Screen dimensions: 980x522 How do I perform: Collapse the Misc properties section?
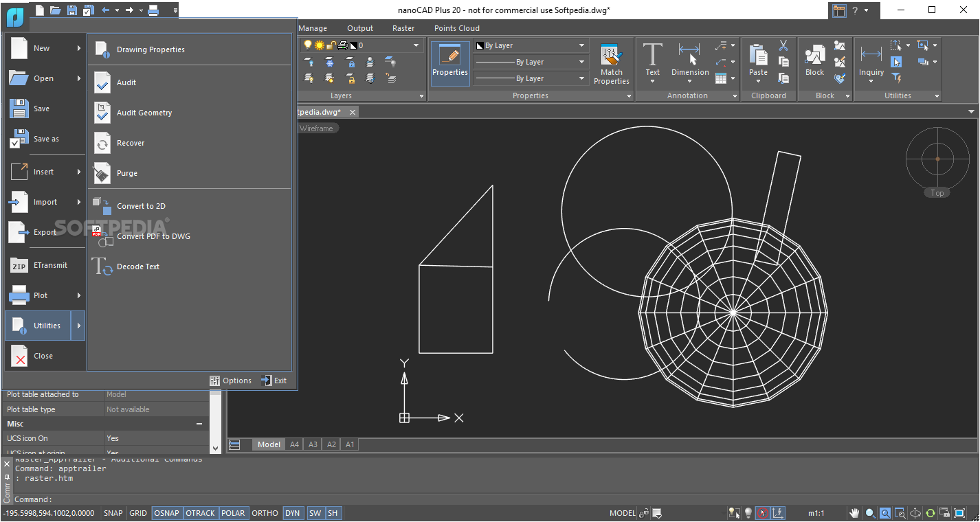pyautogui.click(x=199, y=424)
